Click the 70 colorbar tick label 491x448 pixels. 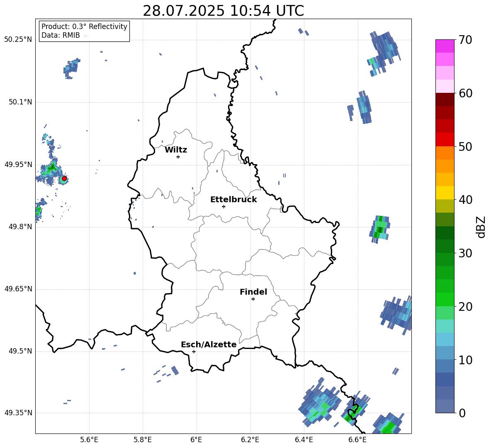click(x=465, y=40)
